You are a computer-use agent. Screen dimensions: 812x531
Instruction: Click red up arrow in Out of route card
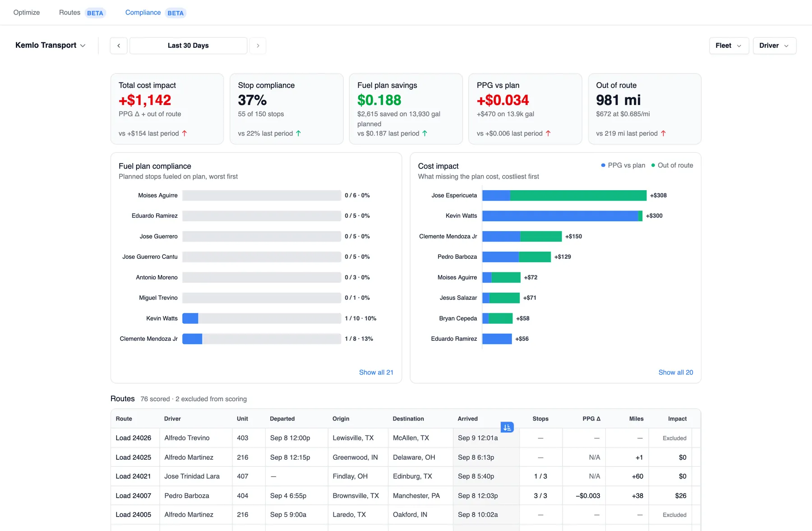pos(663,133)
